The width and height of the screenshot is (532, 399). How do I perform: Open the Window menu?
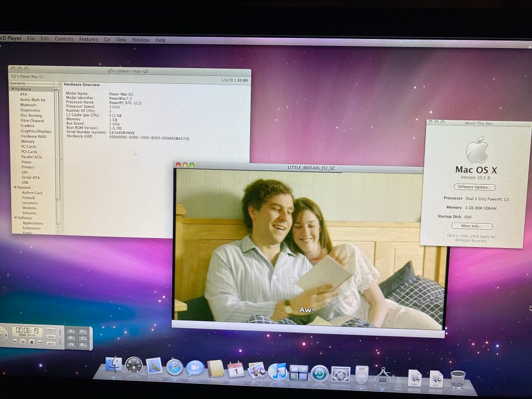pyautogui.click(x=140, y=40)
